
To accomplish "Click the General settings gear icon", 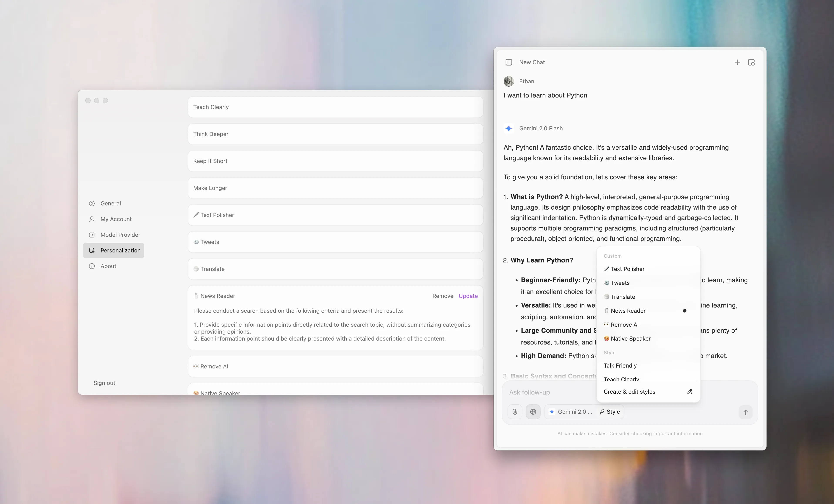I will [x=92, y=203].
